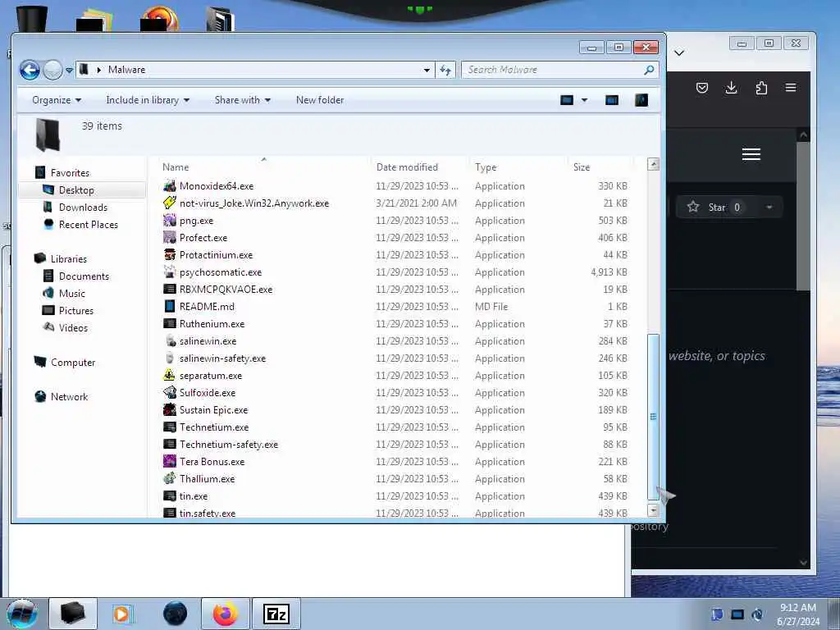Toggle the preview pane icon
The height and width of the screenshot is (630, 840).
(x=612, y=100)
